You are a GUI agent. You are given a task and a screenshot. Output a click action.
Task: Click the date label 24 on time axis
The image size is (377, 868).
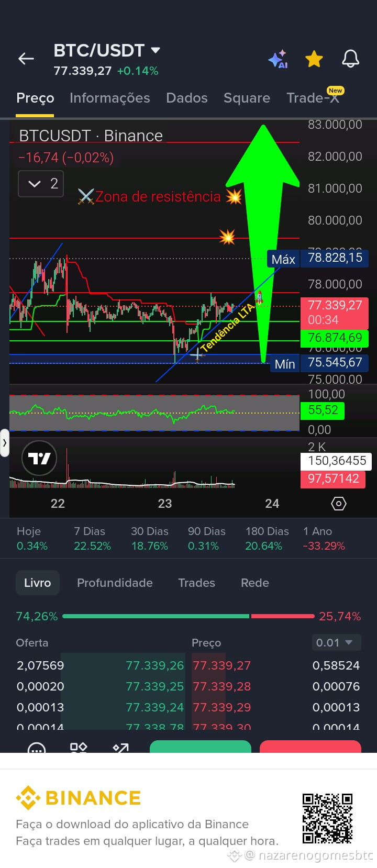tap(272, 504)
